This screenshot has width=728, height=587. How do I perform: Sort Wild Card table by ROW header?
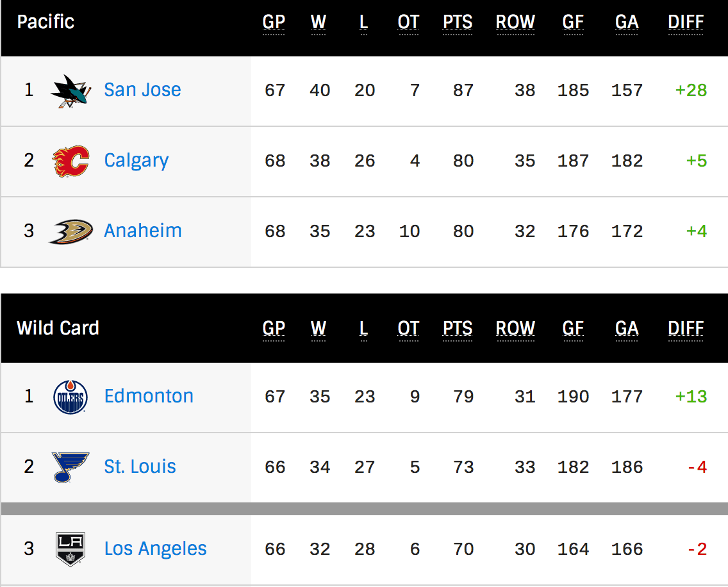515,329
